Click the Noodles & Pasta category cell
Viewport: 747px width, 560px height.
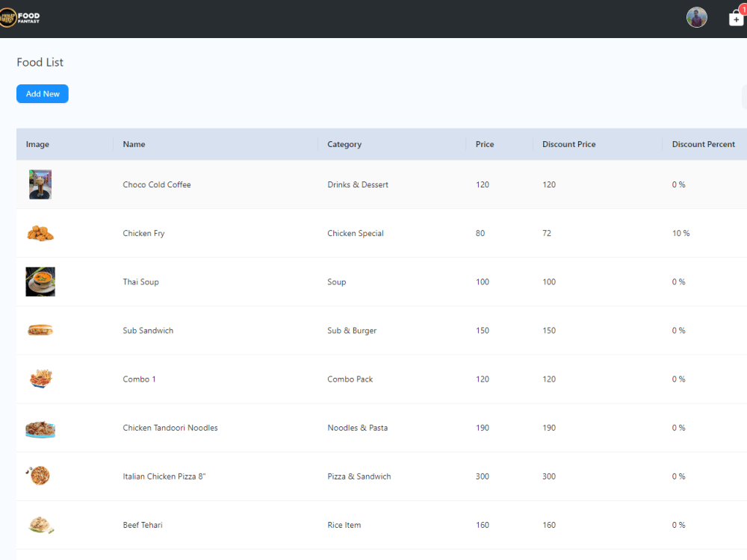tap(357, 428)
